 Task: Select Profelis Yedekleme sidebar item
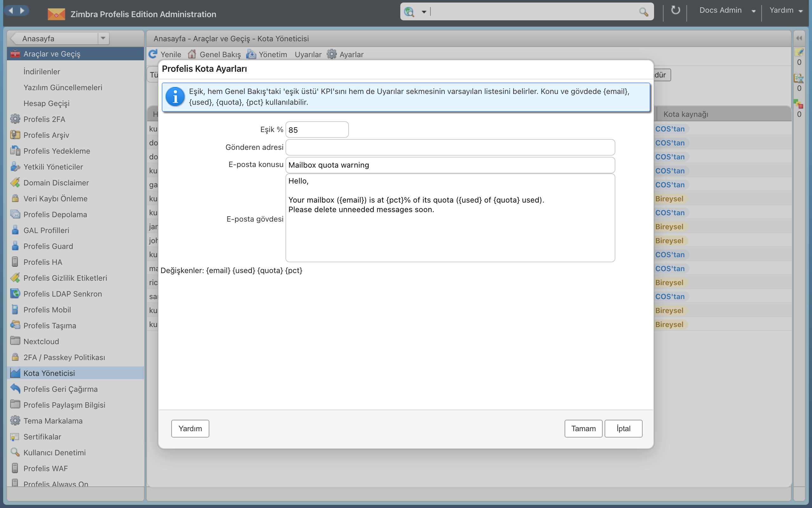click(76, 151)
